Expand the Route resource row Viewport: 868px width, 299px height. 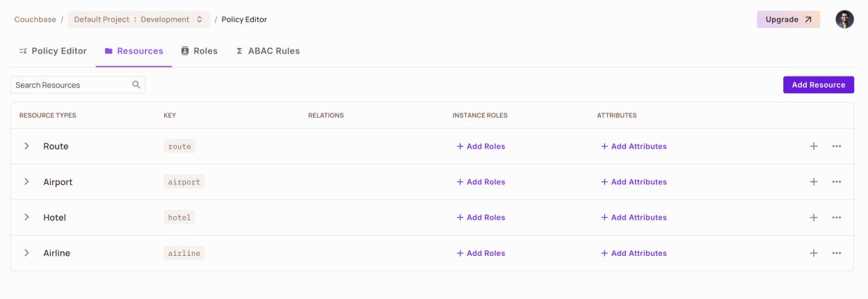click(26, 146)
